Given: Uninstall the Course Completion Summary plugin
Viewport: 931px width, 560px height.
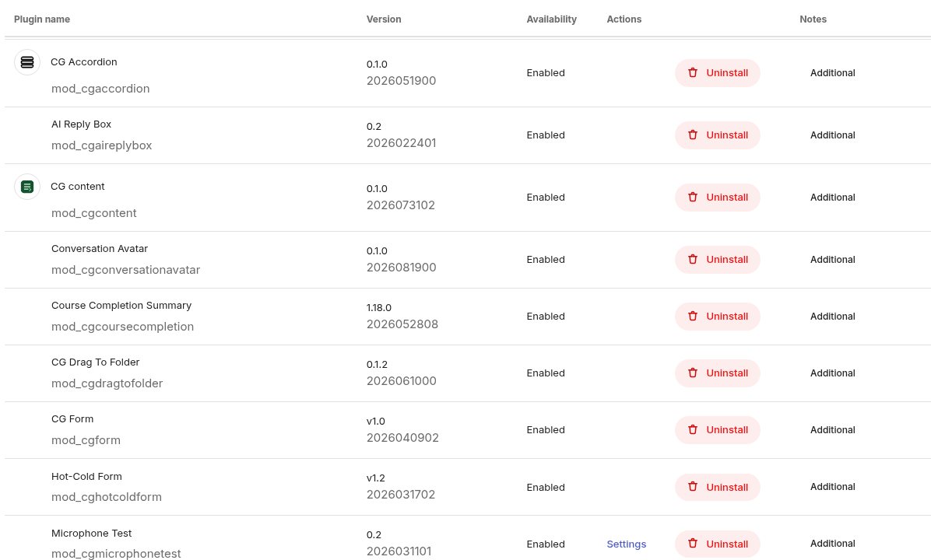Looking at the screenshot, I should coord(717,317).
